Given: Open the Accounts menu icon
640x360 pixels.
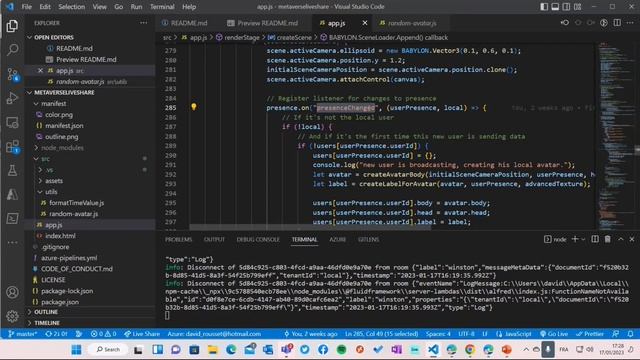Looking at the screenshot, I should 12,292.
